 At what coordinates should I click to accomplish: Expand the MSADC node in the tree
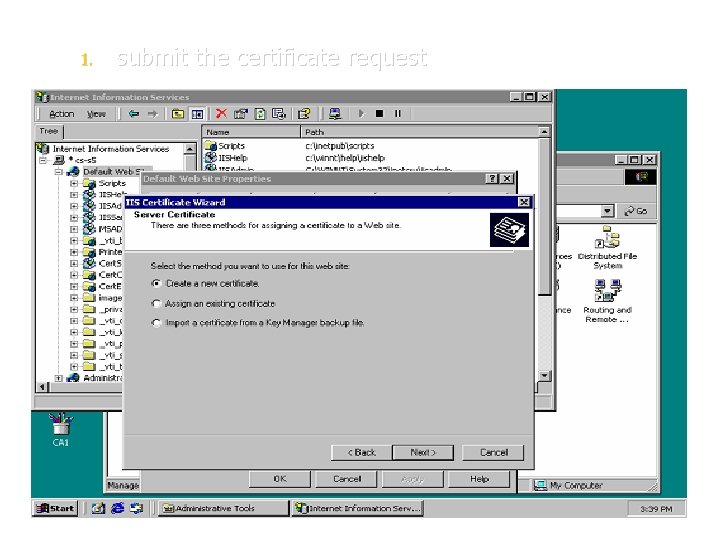coord(73,229)
